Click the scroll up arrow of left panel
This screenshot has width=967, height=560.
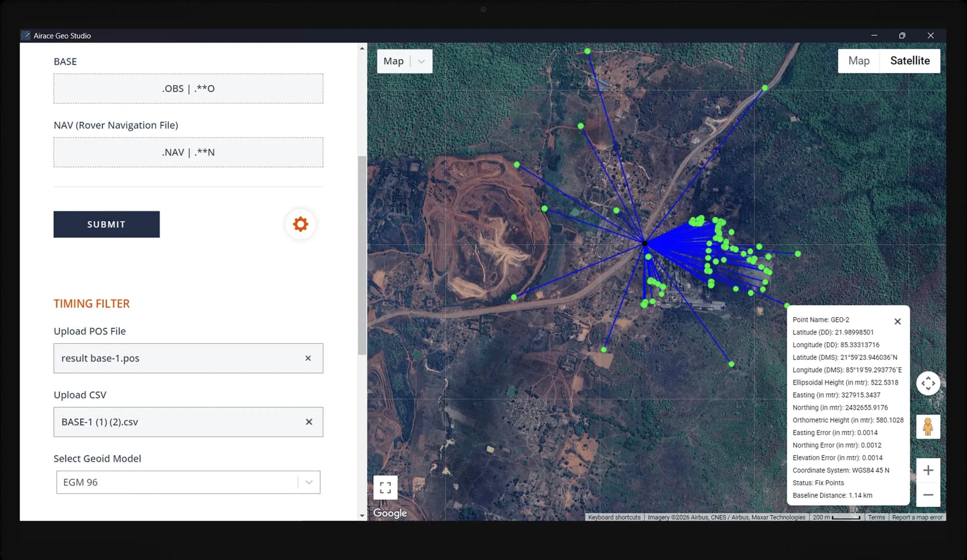[x=362, y=48]
